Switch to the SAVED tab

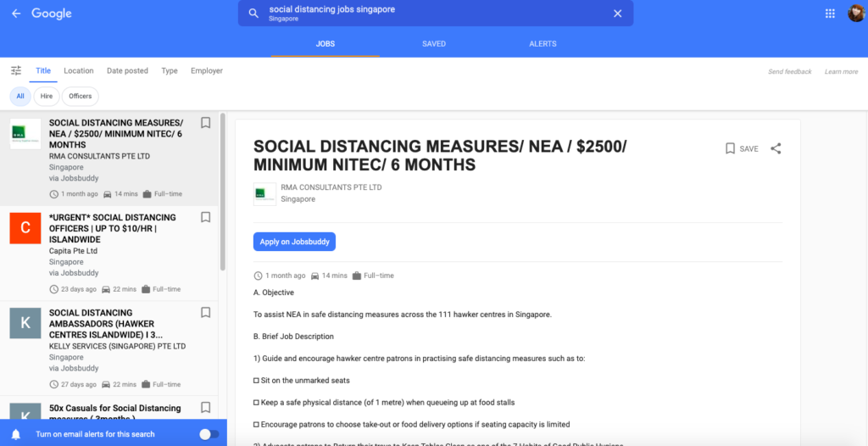click(x=434, y=44)
